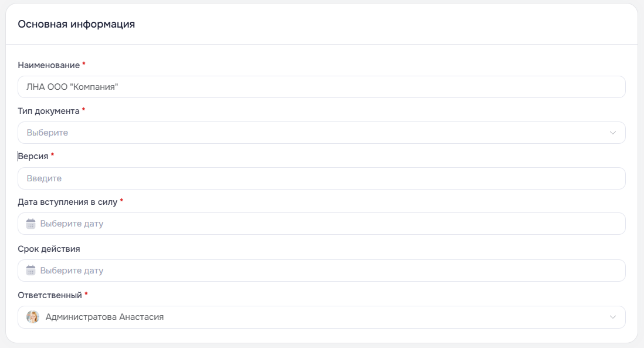The image size is (644, 348).
Task: Focus the Наименование input with ЛНА ООО text
Action: tap(321, 87)
